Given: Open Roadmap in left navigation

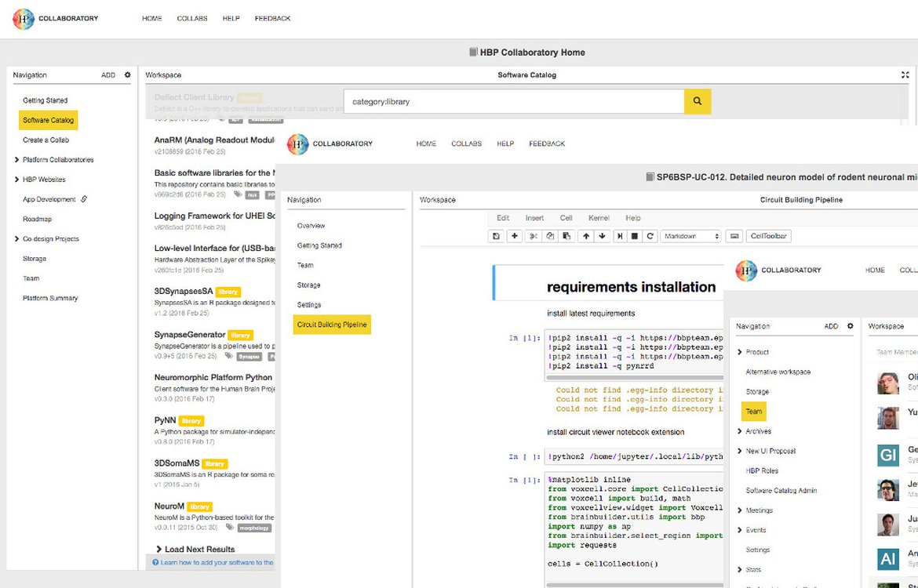Looking at the screenshot, I should 38,219.
